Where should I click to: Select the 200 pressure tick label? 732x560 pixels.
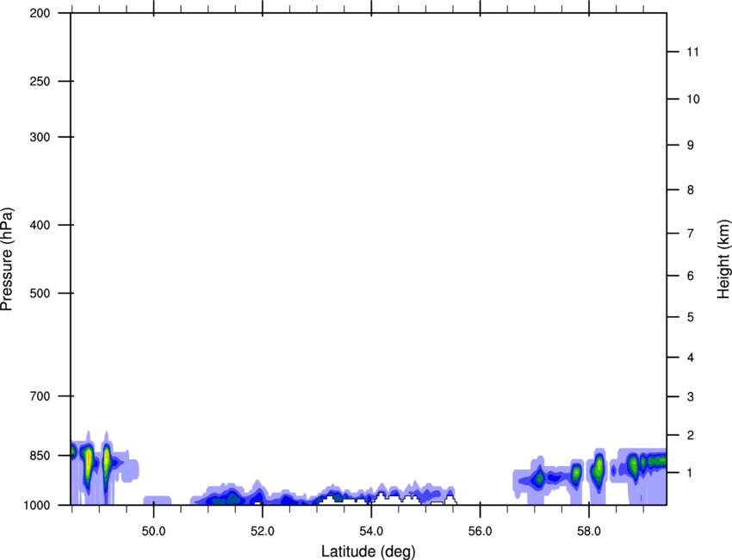pyautogui.click(x=40, y=14)
